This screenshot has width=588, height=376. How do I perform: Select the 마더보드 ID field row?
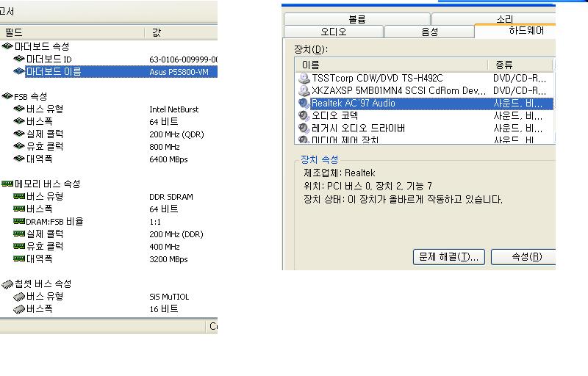pyautogui.click(x=109, y=59)
